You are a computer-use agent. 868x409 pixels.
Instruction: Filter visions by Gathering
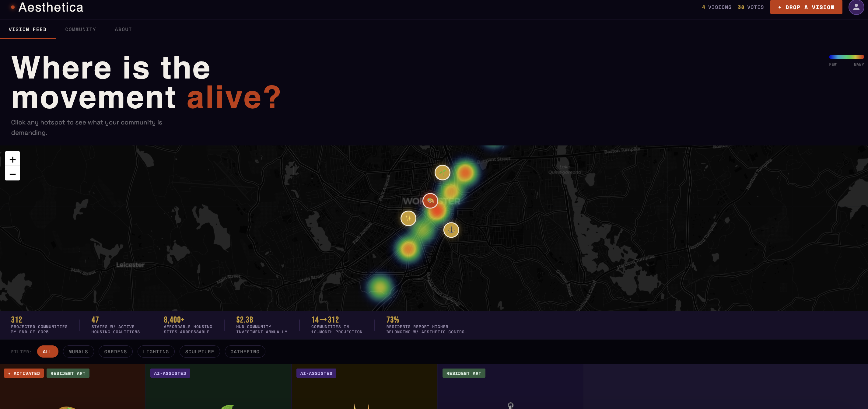click(x=245, y=351)
